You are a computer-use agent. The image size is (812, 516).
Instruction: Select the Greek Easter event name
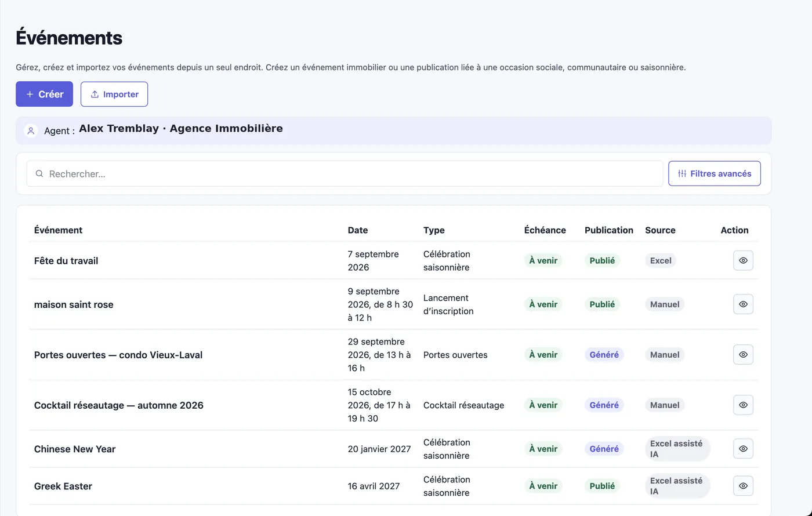click(x=63, y=486)
